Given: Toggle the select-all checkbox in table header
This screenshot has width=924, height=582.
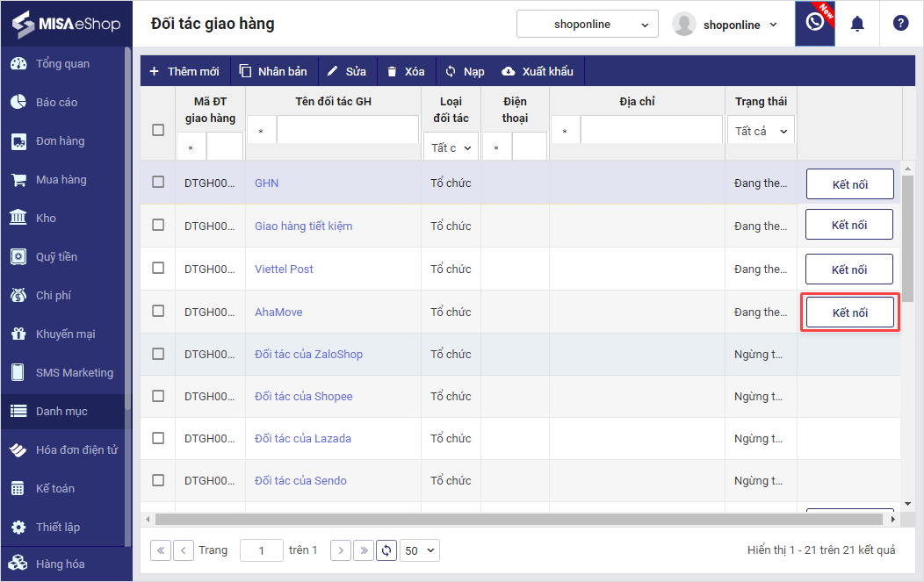Looking at the screenshot, I should [158, 130].
